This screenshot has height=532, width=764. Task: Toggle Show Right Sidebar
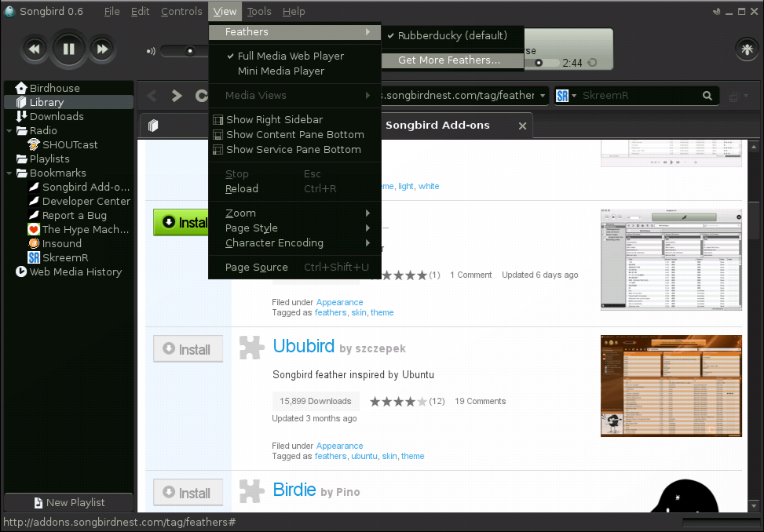click(294, 120)
